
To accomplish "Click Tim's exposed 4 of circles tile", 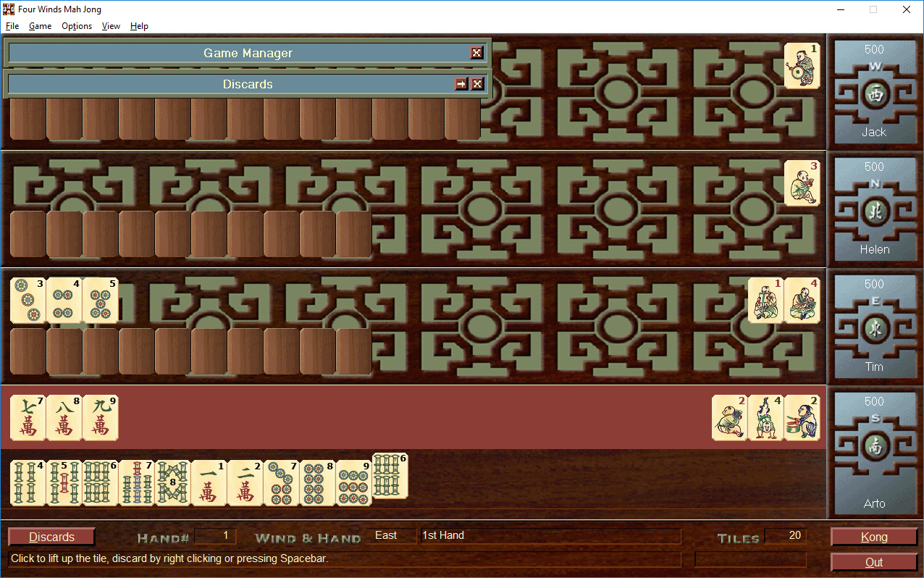I will pyautogui.click(x=64, y=301).
